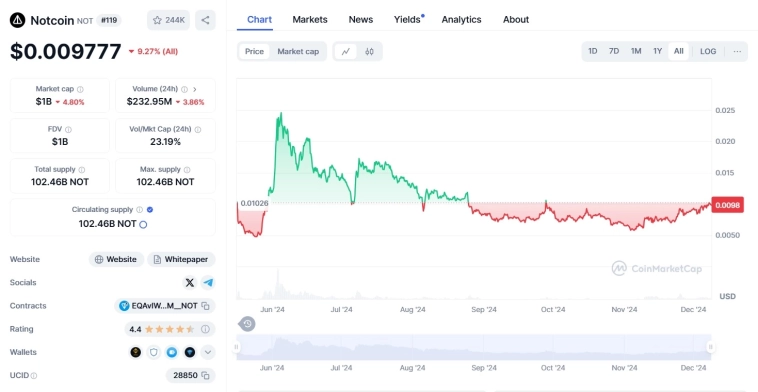This screenshot has height=392, width=758.
Task: Click the Rating info icon
Action: 205,329
